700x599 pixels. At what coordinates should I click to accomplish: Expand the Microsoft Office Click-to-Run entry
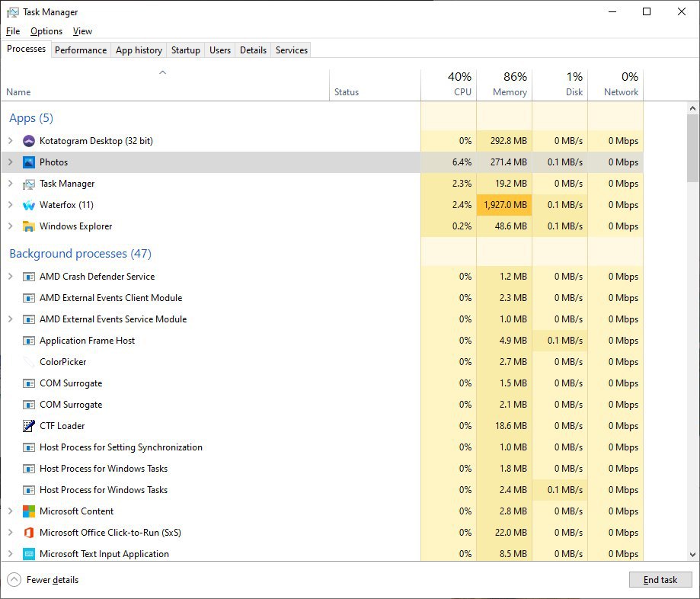[10, 533]
